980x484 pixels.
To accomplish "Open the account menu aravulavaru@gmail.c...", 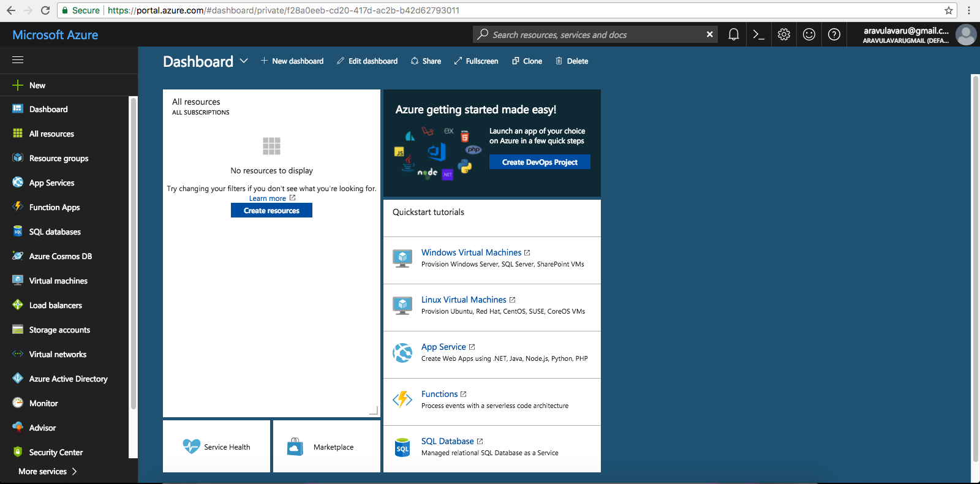I will (x=906, y=35).
